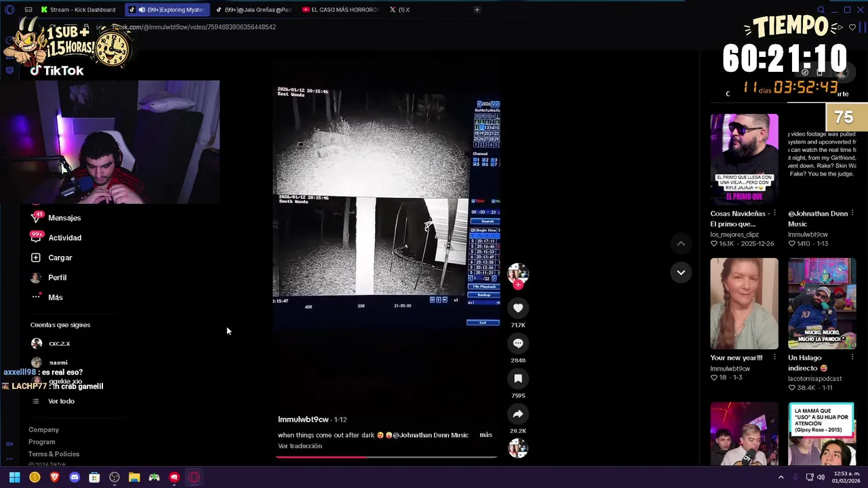Open los_mejores_clipz profile link

click(734, 235)
